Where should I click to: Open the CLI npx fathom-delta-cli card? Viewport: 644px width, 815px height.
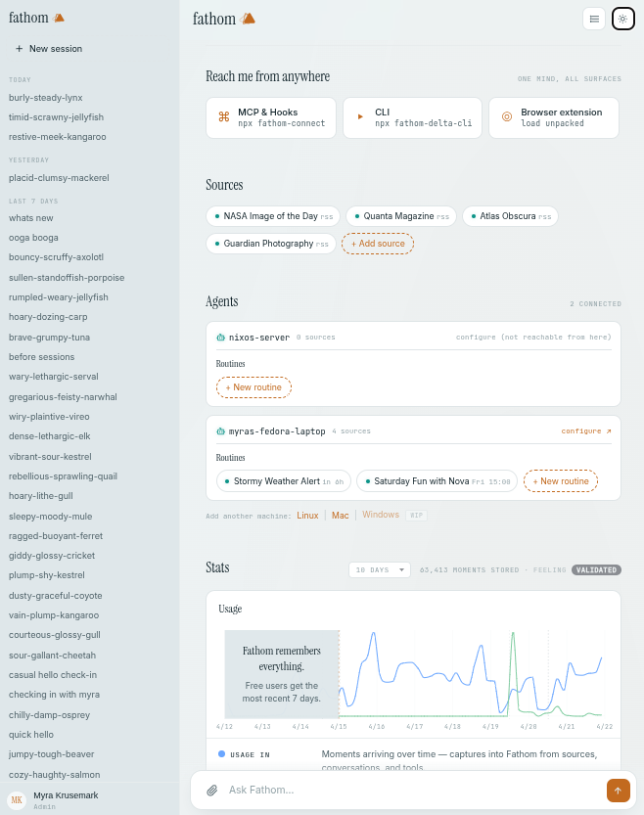[412, 118]
